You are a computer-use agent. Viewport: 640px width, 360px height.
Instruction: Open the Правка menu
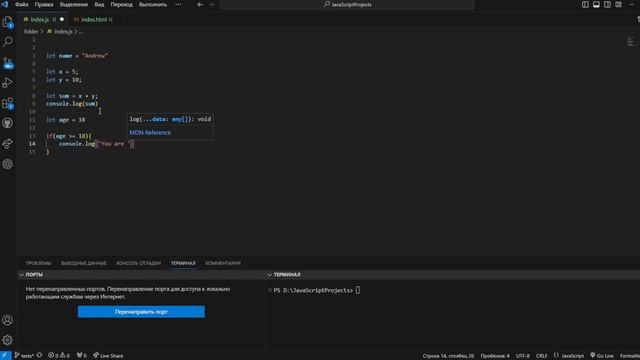click(x=44, y=4)
